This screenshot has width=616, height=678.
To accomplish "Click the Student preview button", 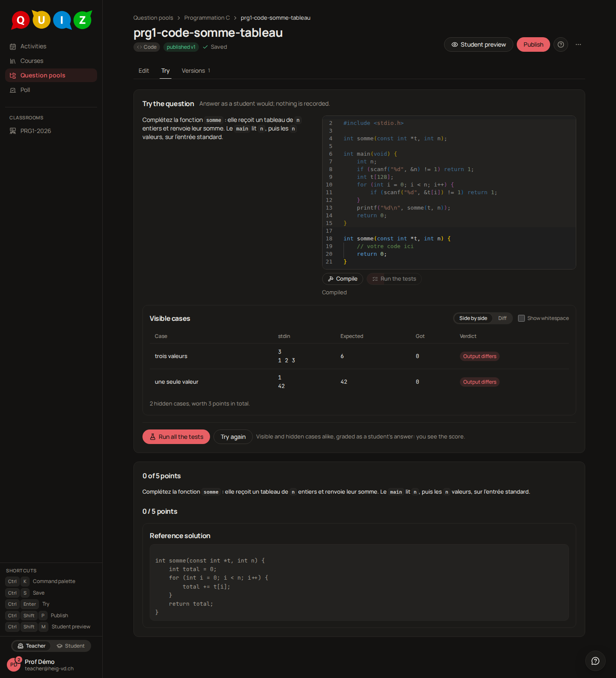I will [x=479, y=44].
